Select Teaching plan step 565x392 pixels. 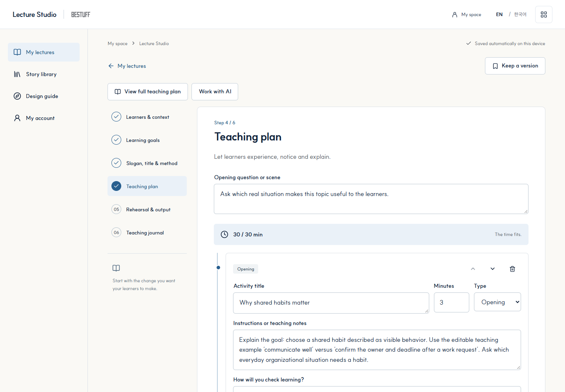[147, 186]
